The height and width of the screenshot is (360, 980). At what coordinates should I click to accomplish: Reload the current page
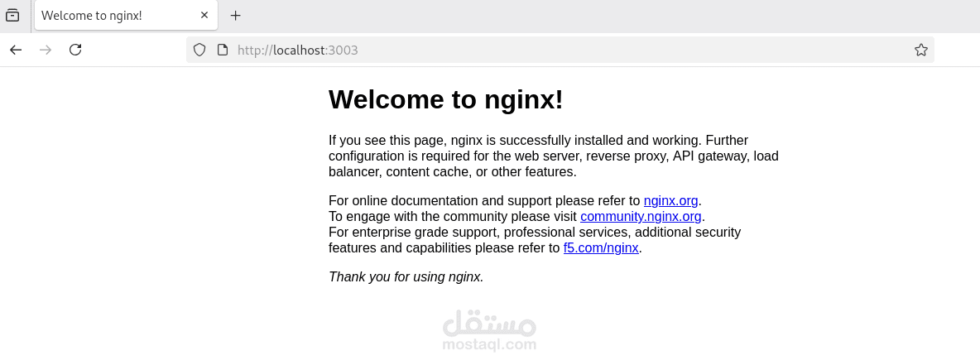[x=75, y=50]
